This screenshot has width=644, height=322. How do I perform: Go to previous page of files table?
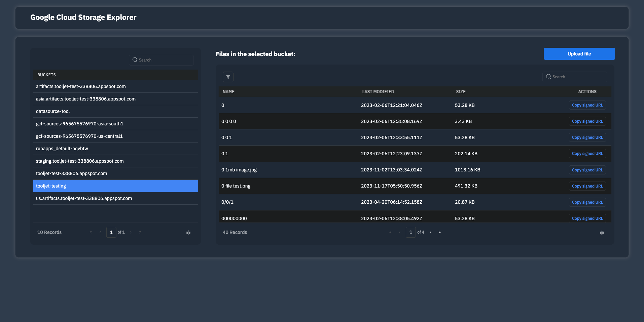[400, 232]
